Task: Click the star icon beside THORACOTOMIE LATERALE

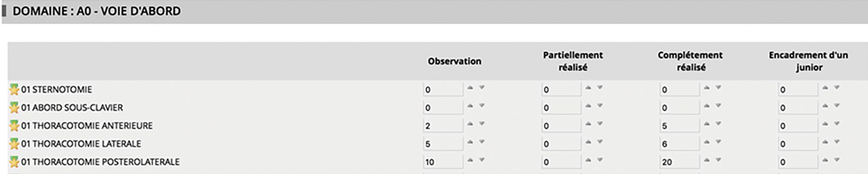Action: pos(14,144)
